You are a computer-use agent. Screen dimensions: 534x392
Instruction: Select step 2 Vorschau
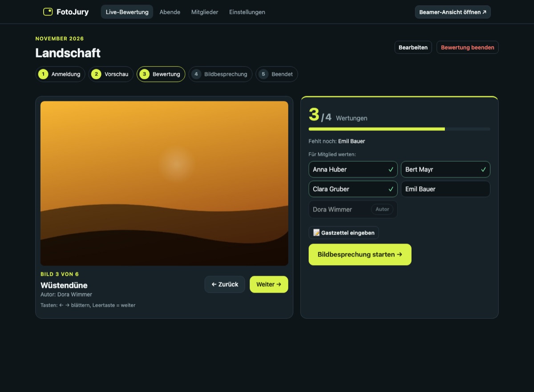[111, 74]
